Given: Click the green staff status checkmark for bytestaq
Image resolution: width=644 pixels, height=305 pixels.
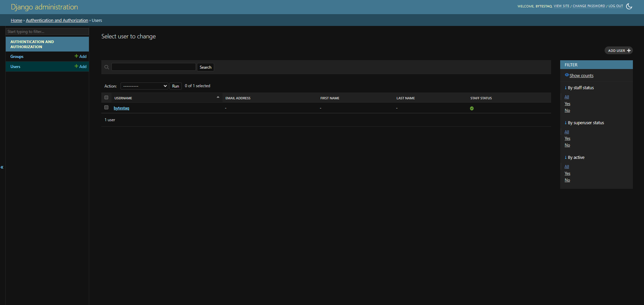Looking at the screenshot, I should [x=472, y=108].
